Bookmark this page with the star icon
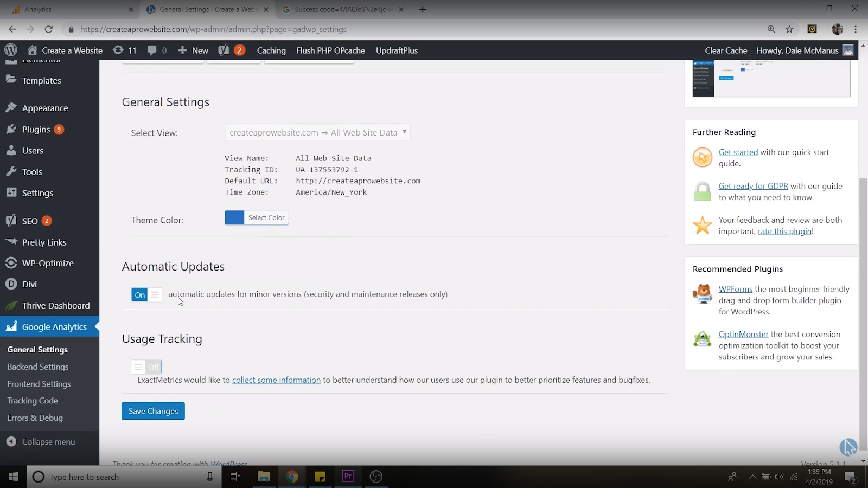This screenshot has width=868, height=488. coord(789,29)
